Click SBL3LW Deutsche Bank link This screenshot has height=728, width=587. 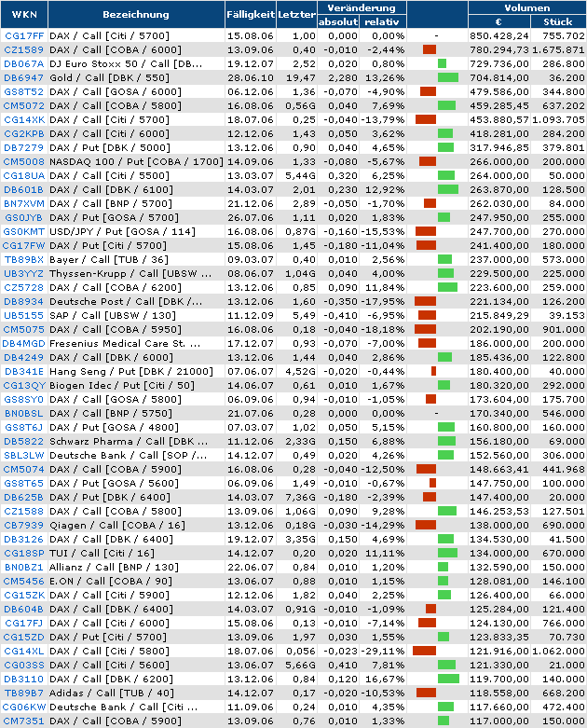[x=24, y=455]
